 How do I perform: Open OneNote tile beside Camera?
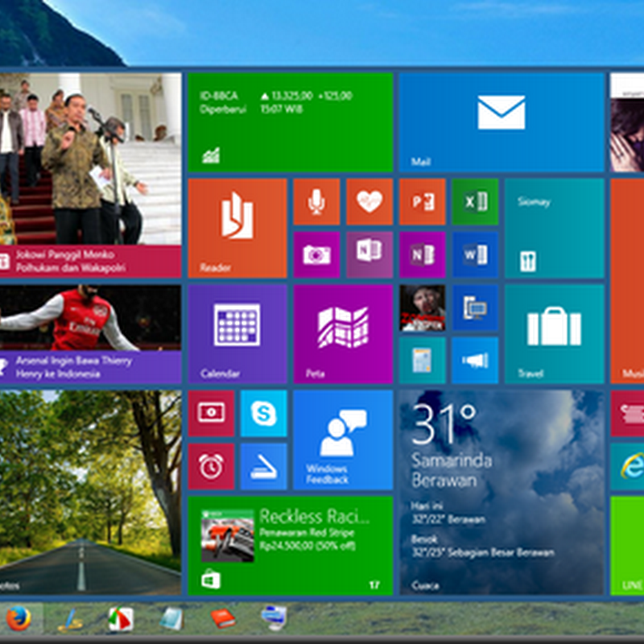[369, 254]
